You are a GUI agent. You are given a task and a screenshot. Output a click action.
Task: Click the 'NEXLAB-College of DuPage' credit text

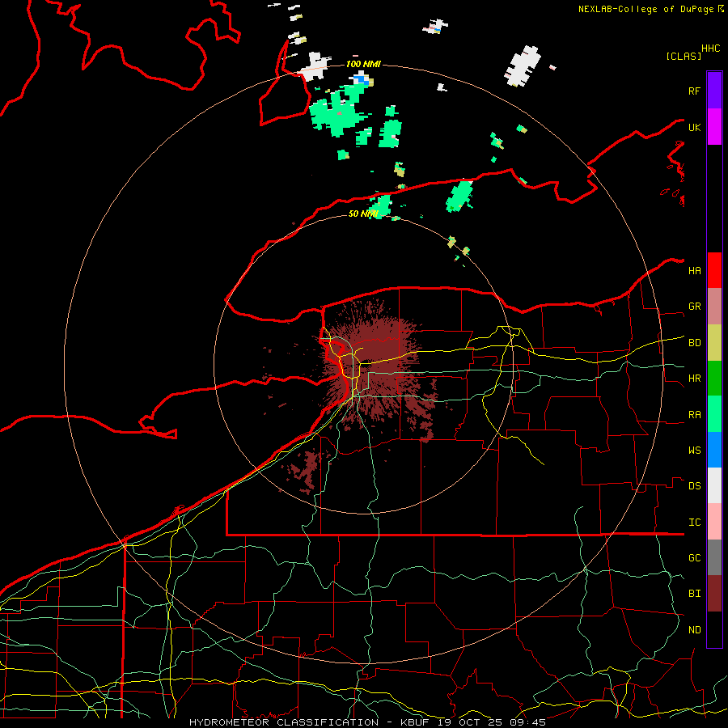(645, 9)
